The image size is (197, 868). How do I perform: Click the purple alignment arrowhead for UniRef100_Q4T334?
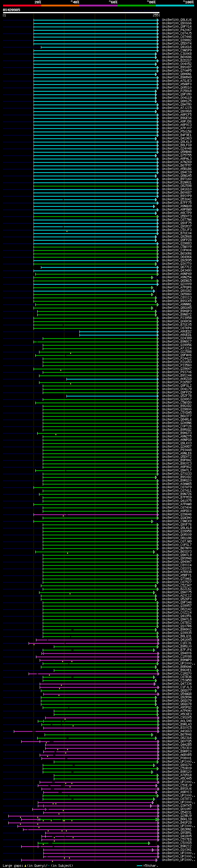[155, 684]
